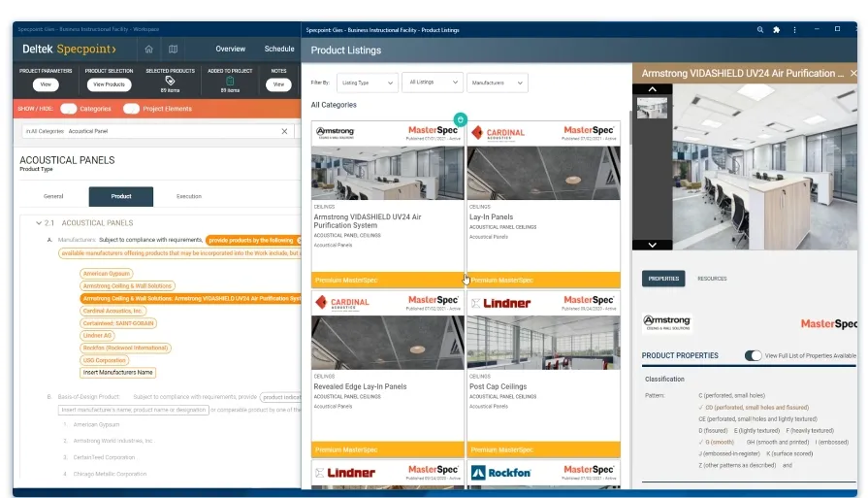This screenshot has height=498, width=868.
Task: Select the Lindner AG tag
Action: (x=97, y=335)
